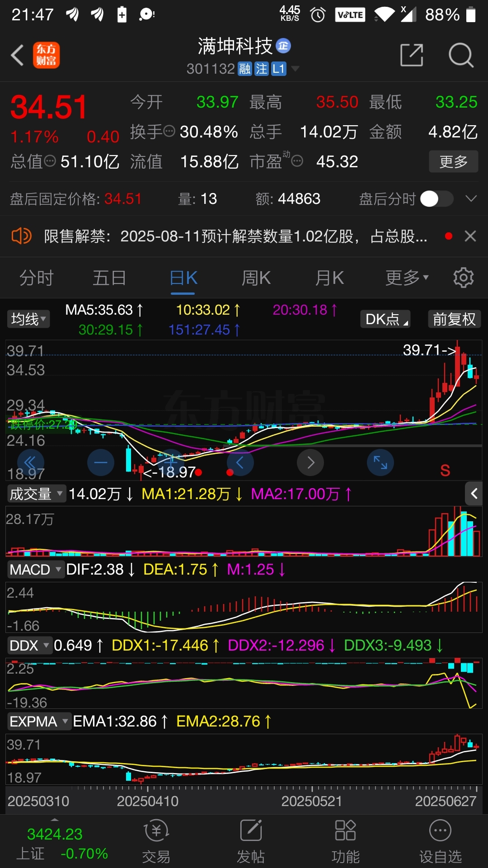Tap the current price 34.51
The width and height of the screenshot is (488, 868).
(x=49, y=107)
